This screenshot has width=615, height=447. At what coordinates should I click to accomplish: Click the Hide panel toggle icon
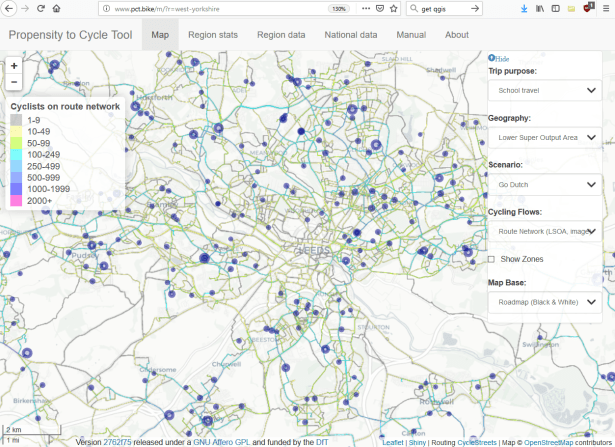pos(491,58)
